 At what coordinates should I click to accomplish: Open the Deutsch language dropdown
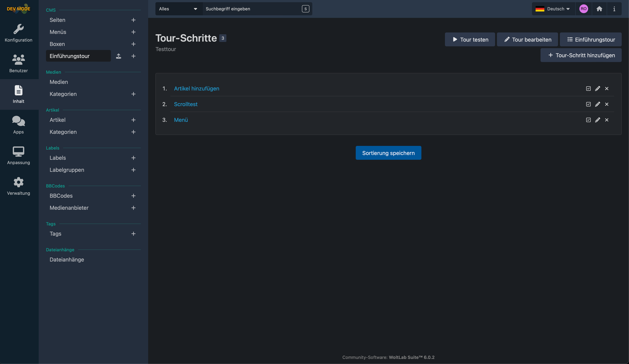point(553,9)
